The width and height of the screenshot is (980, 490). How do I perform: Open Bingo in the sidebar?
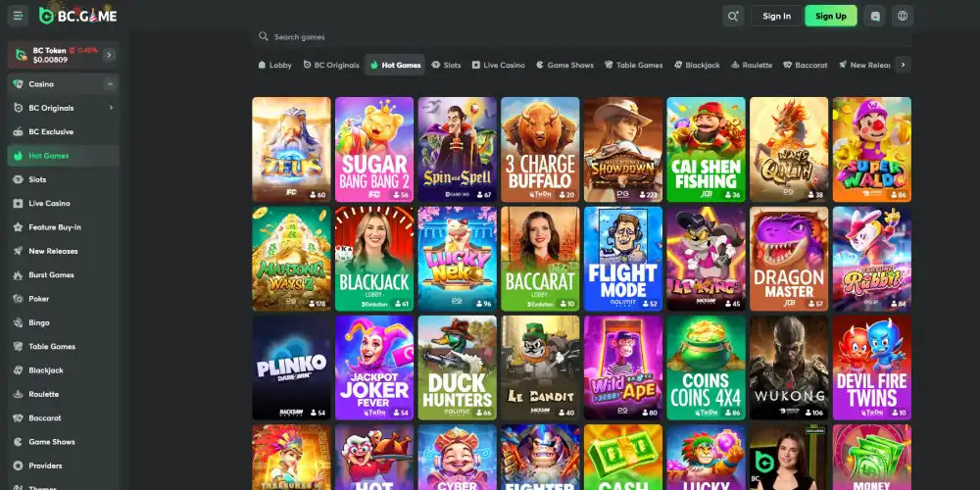[63, 322]
